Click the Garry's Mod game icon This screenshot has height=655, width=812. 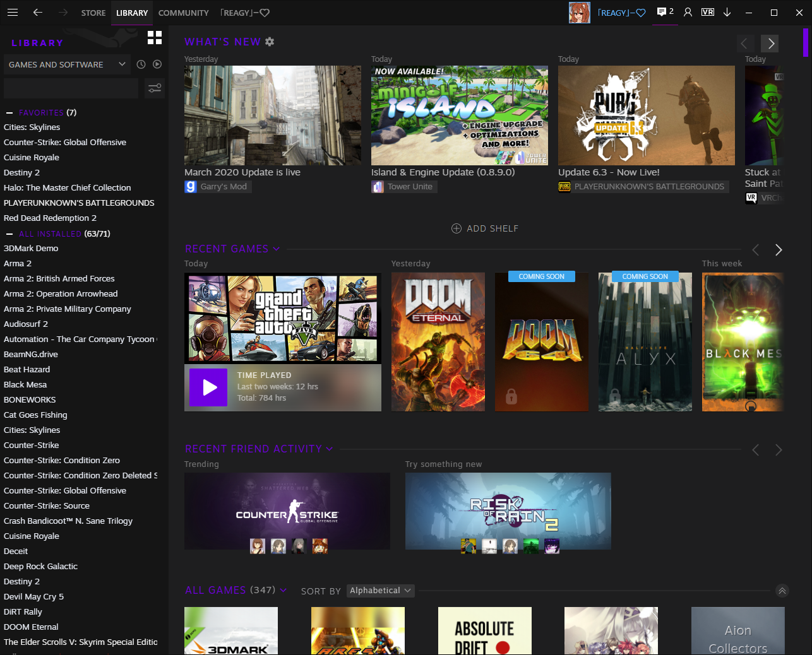(x=191, y=187)
